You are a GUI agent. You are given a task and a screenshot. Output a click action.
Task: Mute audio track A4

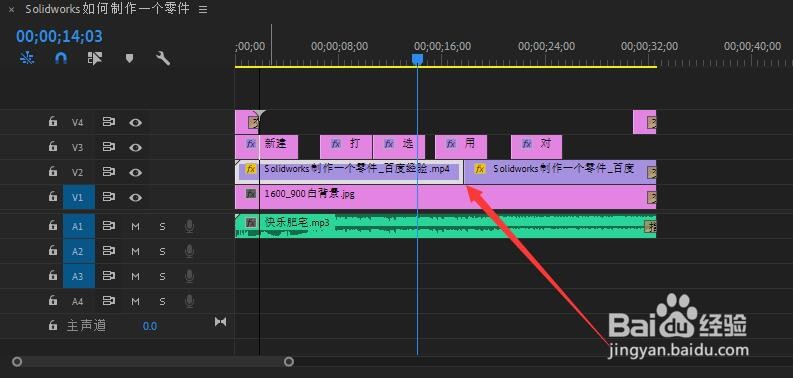tap(135, 302)
